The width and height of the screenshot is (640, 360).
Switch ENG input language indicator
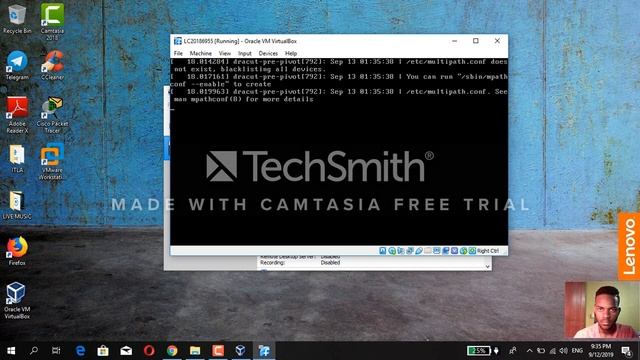577,351
